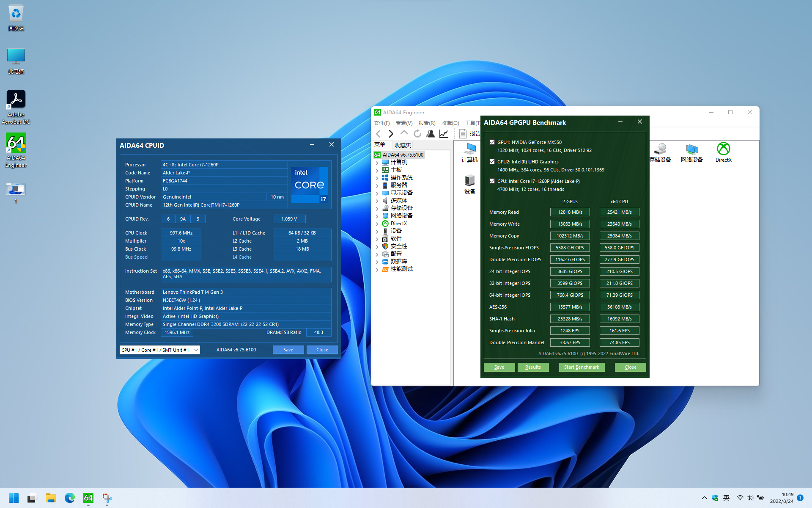Open the Windows Start menu
Image resolution: width=812 pixels, height=508 pixels.
14,498
